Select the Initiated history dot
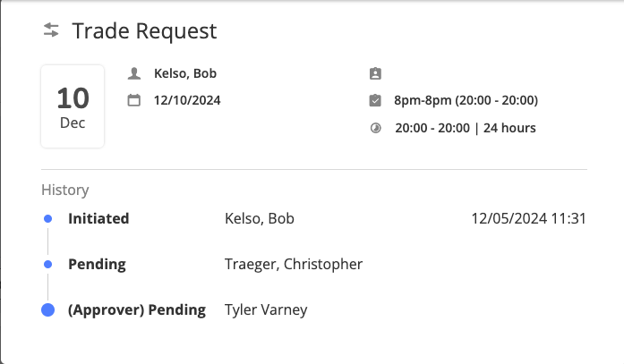Screen dimensions: 624x364 [x=47, y=218]
